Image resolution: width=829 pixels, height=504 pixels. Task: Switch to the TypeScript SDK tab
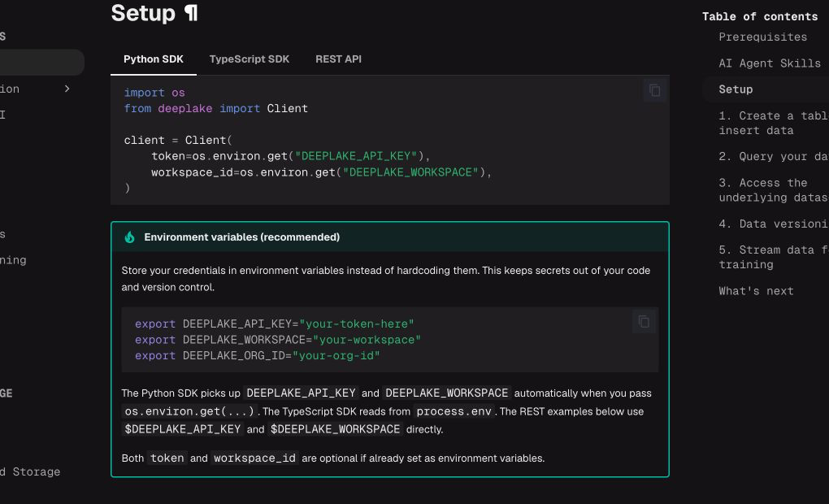tap(249, 59)
